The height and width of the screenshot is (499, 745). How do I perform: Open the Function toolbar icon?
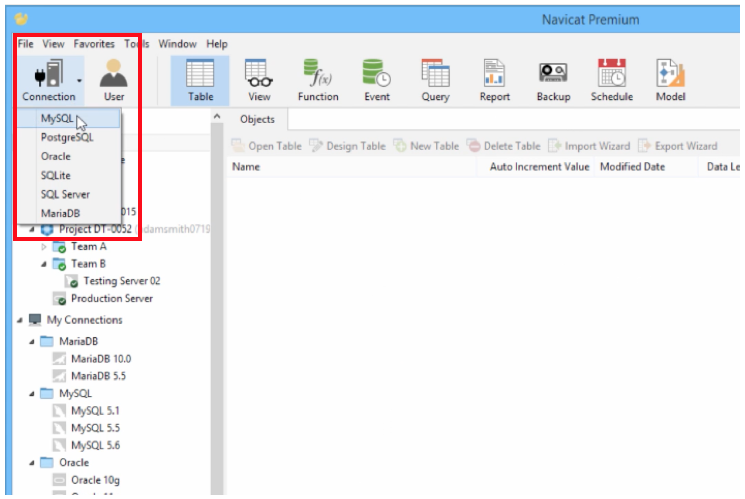tap(318, 80)
